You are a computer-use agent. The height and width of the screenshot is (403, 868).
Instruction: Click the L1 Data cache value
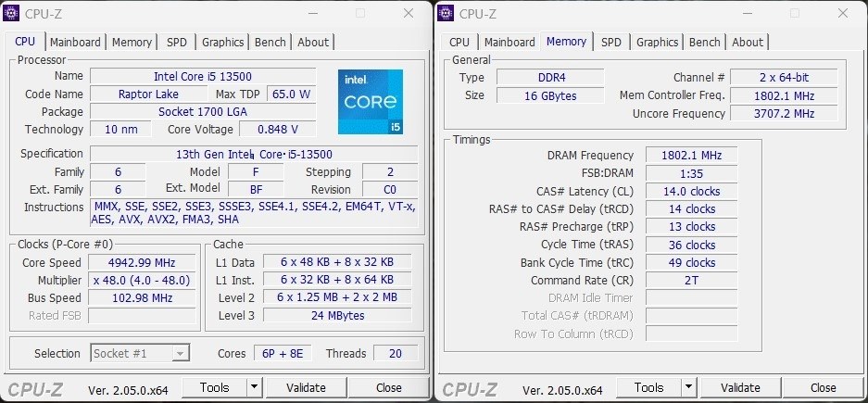point(337,262)
